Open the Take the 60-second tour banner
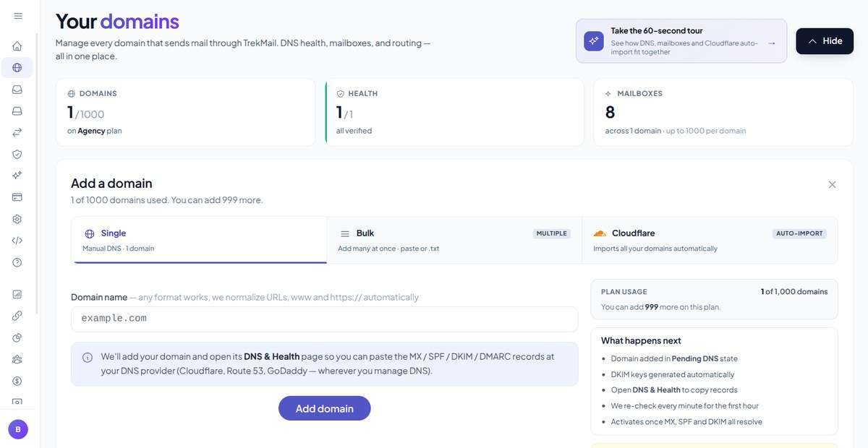 pos(681,41)
